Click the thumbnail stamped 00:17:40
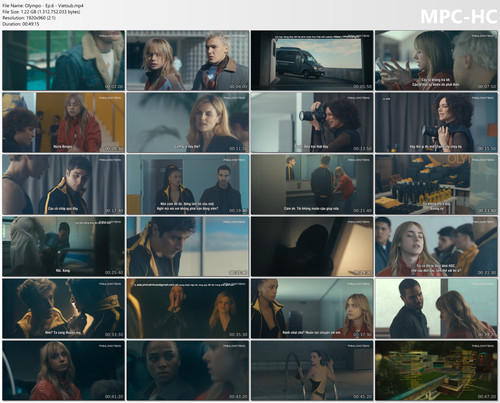Viewport: 500px width, 403px height. pos(64,184)
